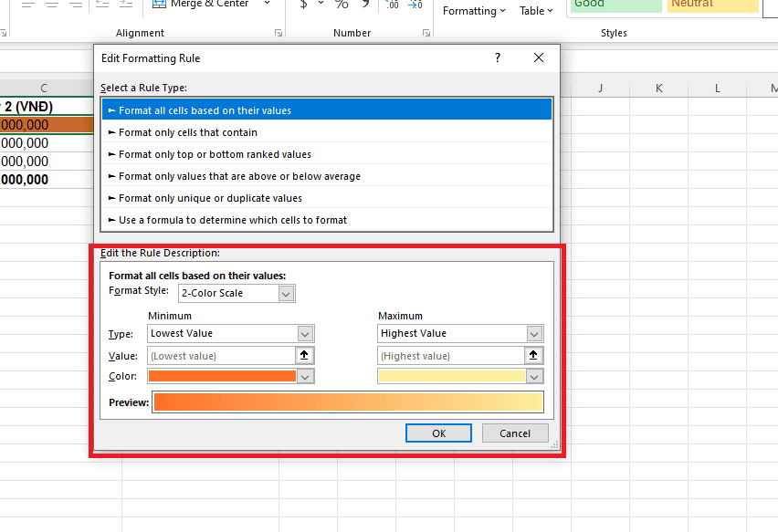
Task: Click the gradient Preview bar
Action: click(348, 402)
